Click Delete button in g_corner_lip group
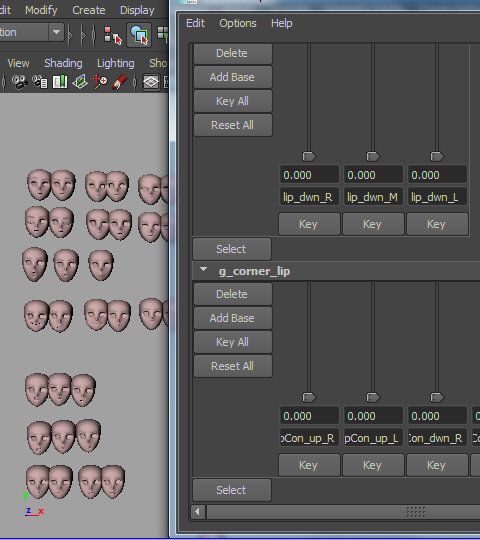 pyautogui.click(x=233, y=294)
